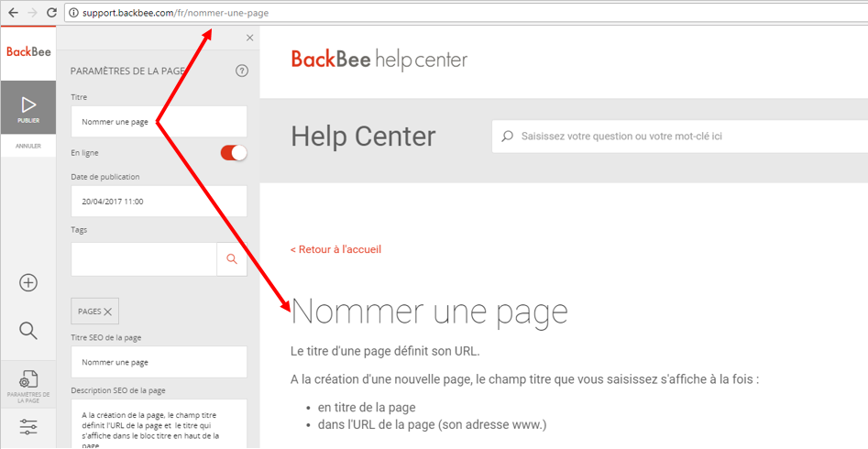This screenshot has width=868, height=449.
Task: Reload the page with the refresh icon
Action: tap(51, 13)
